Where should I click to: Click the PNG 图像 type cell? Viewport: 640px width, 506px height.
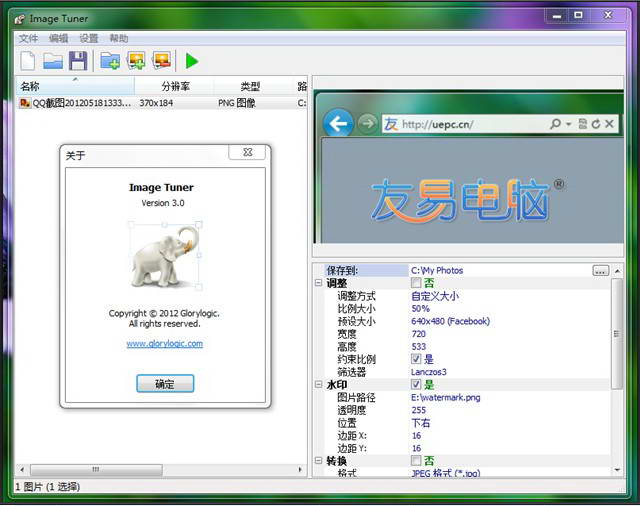pos(237,103)
